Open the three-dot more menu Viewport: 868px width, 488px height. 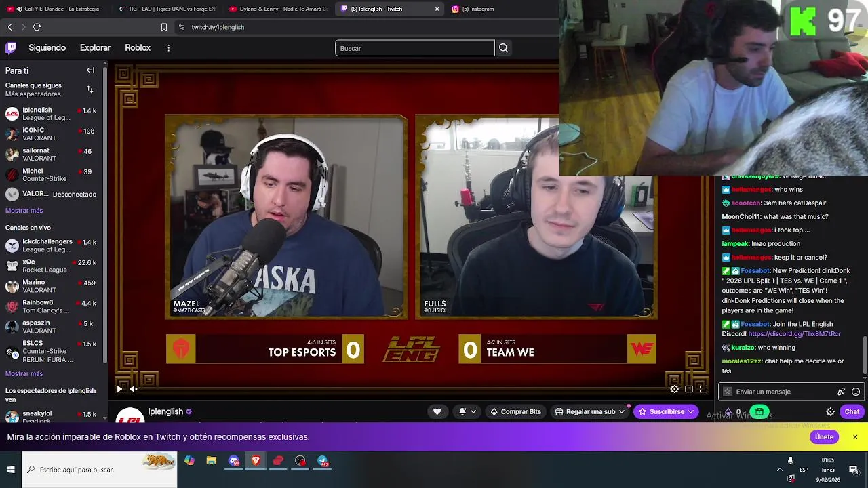coord(168,48)
